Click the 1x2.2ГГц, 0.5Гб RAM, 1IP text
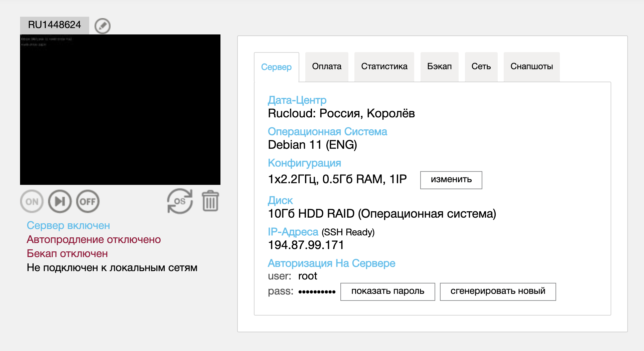 337,179
